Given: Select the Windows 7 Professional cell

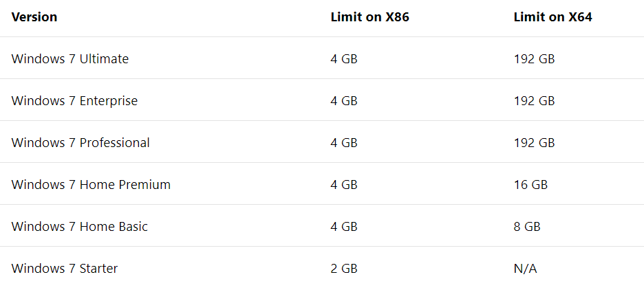Looking at the screenshot, I should pyautogui.click(x=80, y=142).
